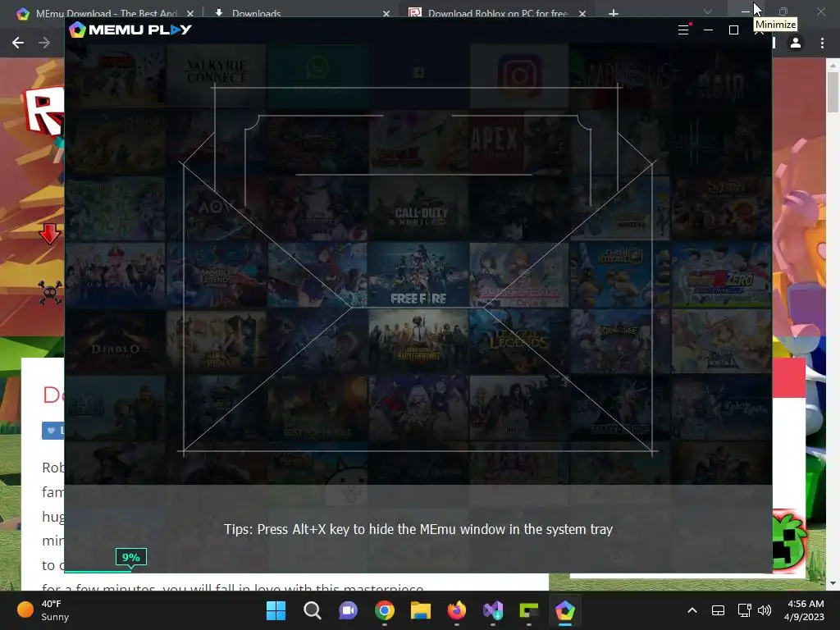Maximize the MEmu Play window
The width and height of the screenshot is (840, 630).
pos(733,30)
